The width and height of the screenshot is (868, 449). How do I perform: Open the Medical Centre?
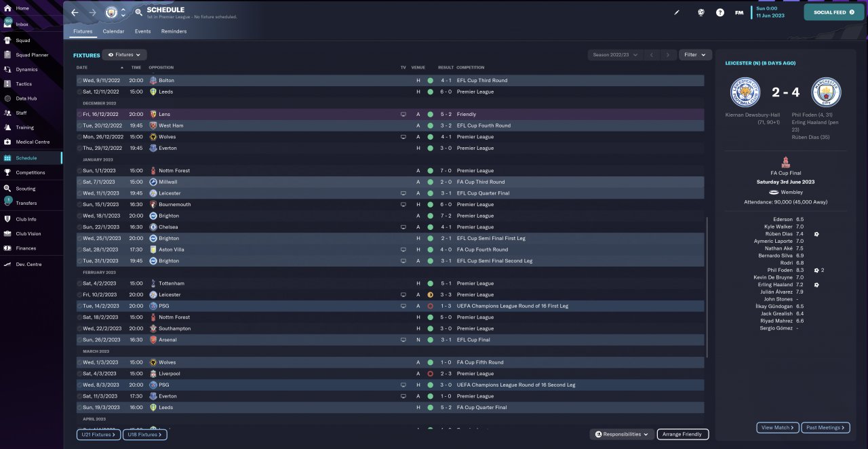coord(32,142)
